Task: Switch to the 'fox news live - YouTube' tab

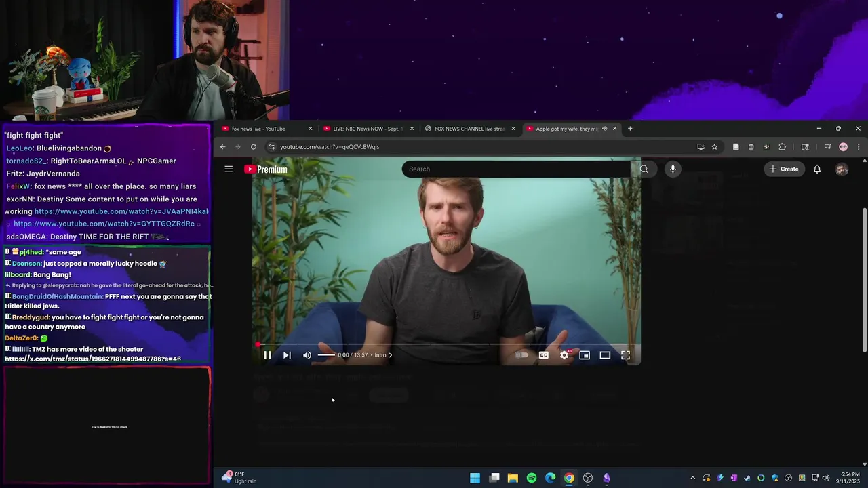Action: 267,129
